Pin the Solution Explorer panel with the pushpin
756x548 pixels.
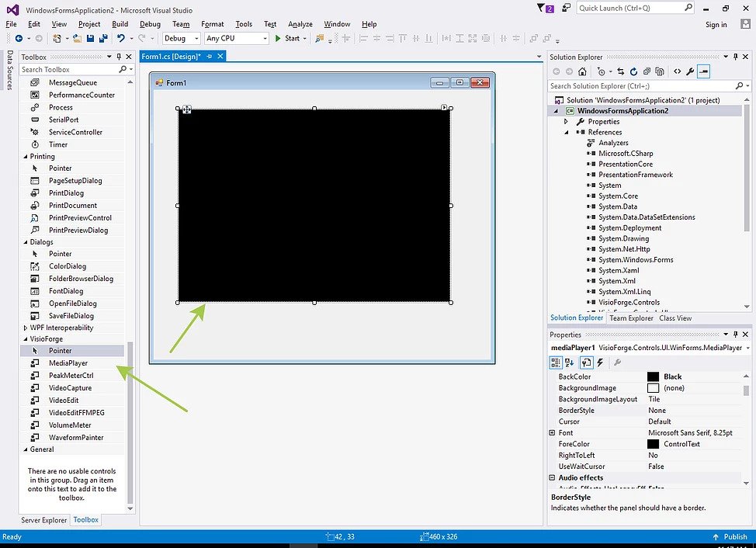pos(736,57)
